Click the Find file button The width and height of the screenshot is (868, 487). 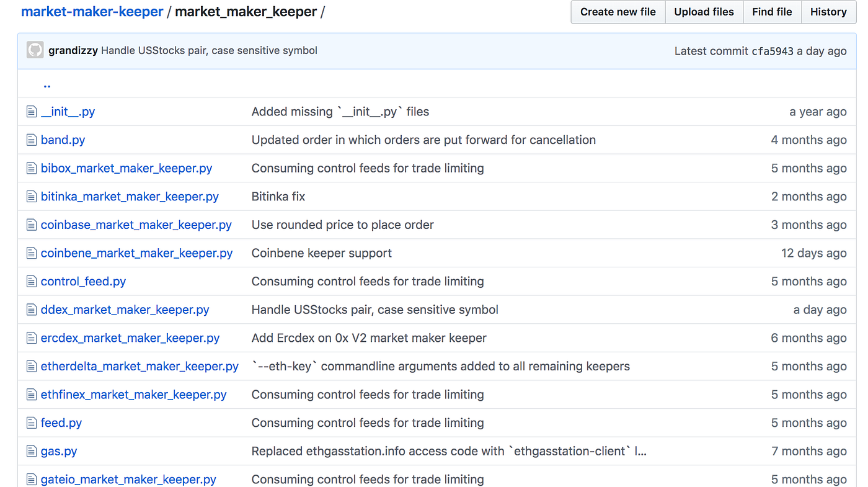(772, 12)
